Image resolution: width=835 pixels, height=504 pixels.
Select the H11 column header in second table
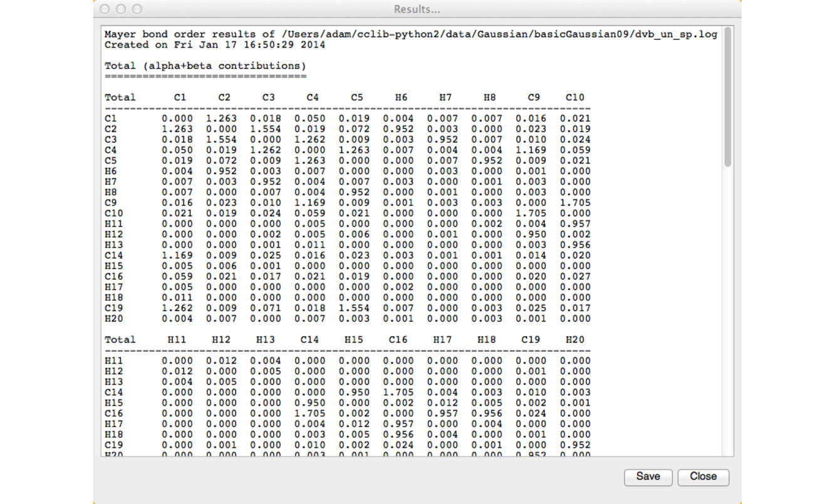click(x=177, y=340)
